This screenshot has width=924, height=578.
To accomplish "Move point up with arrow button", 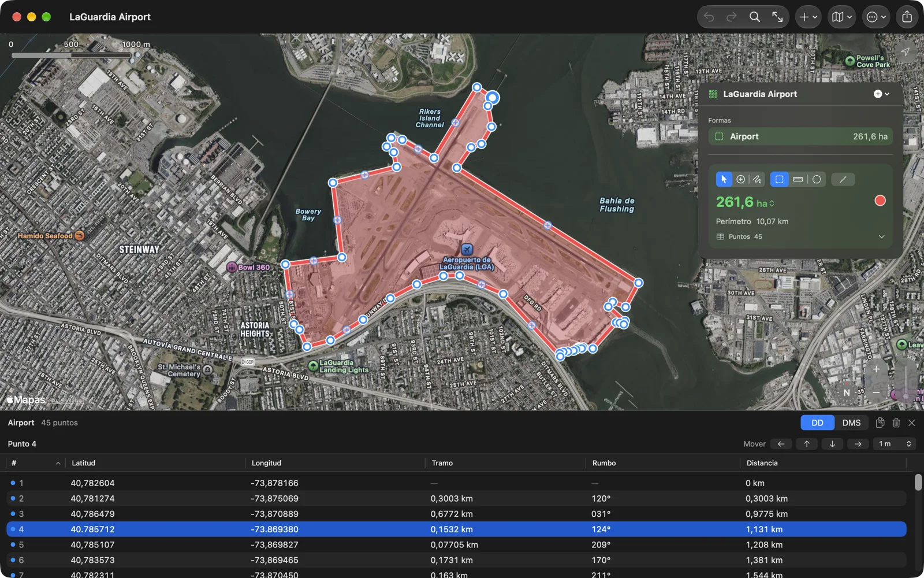I will point(806,444).
